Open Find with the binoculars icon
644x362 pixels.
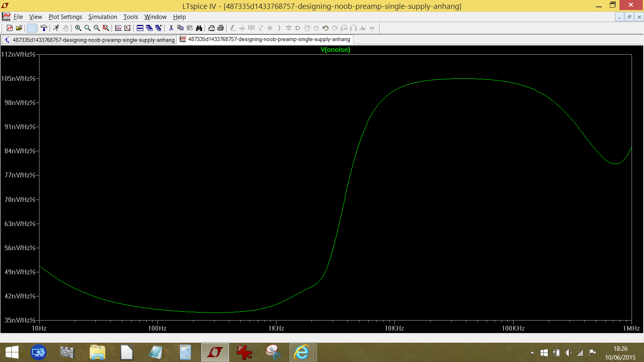click(x=199, y=28)
